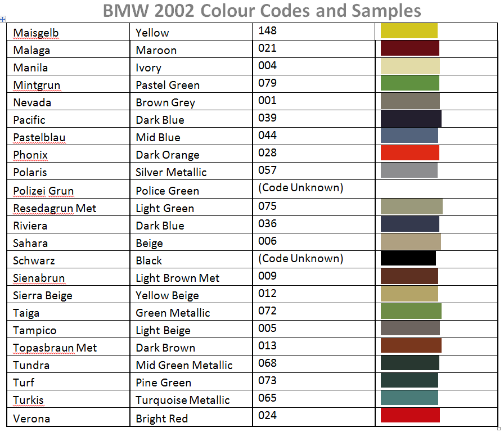Place cursor in Phonix cell

coord(68,154)
